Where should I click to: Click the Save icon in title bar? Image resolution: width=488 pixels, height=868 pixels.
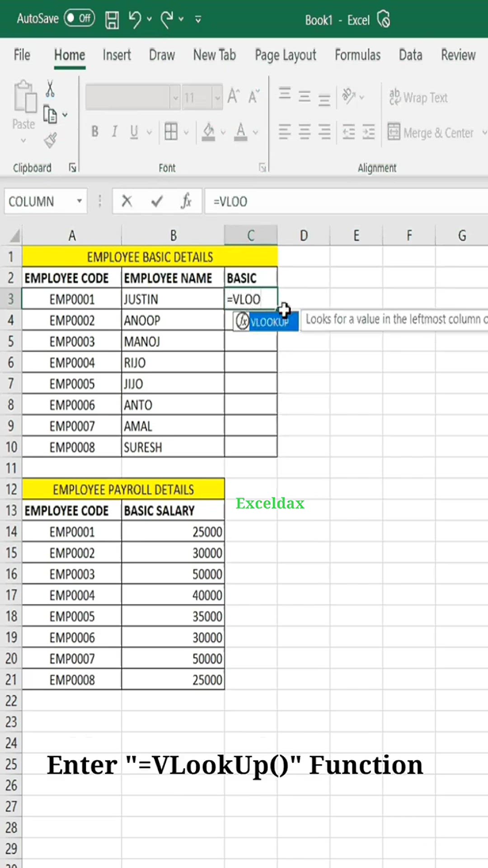(x=112, y=19)
